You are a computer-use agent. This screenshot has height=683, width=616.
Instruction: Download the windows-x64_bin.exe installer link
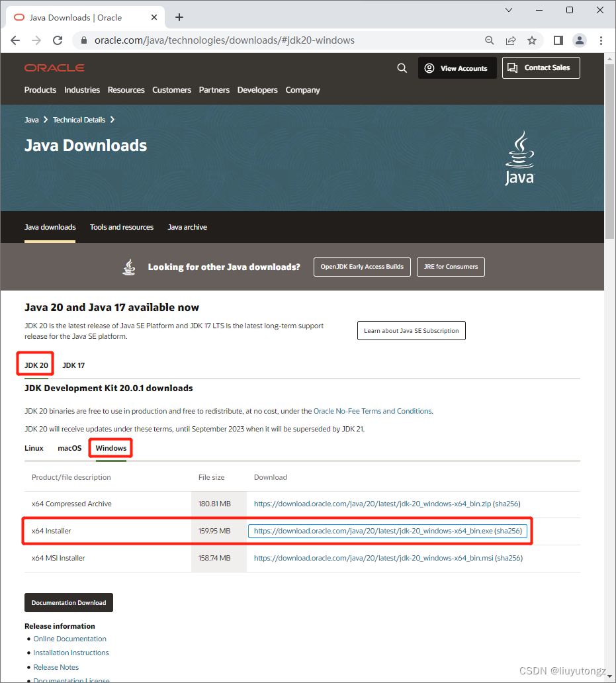tap(373, 531)
